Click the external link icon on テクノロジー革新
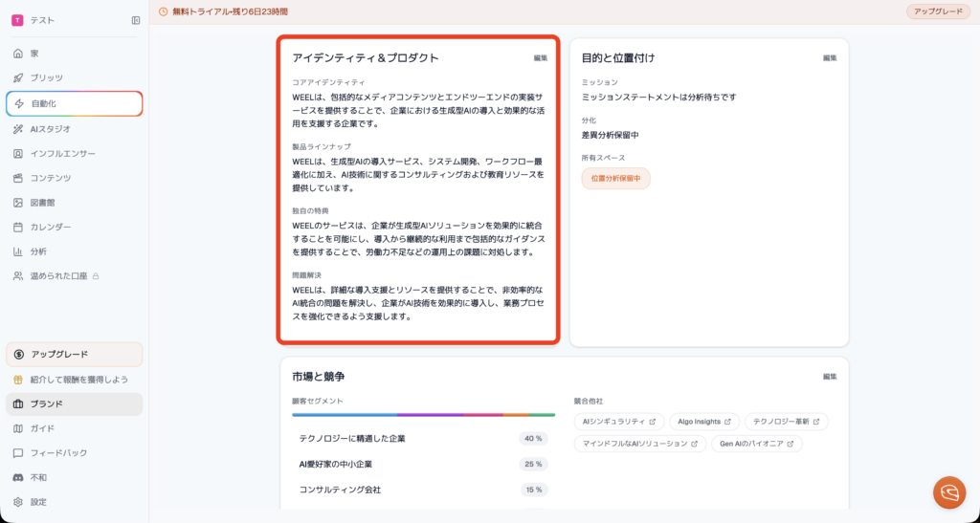 816,422
